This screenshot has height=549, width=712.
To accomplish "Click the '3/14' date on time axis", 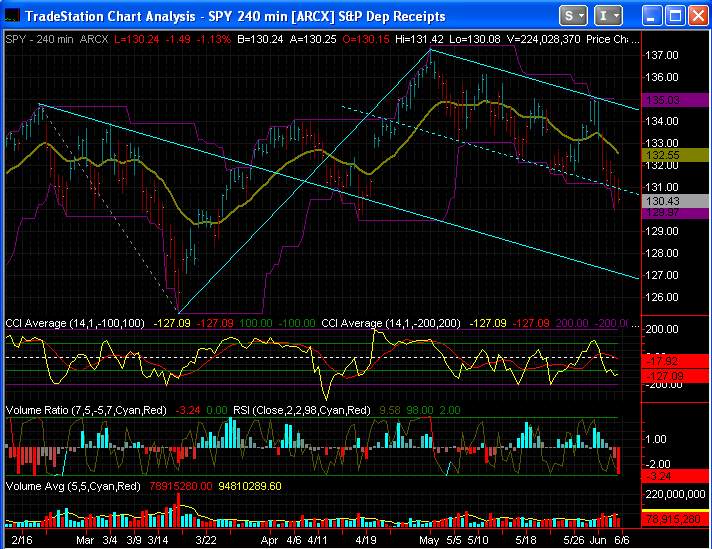I will point(158,540).
